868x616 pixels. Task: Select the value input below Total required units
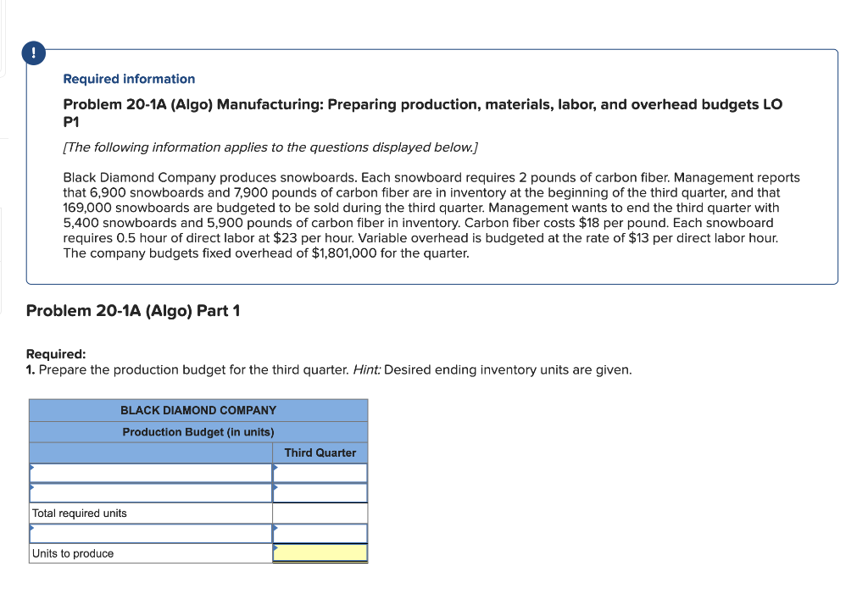click(x=320, y=534)
